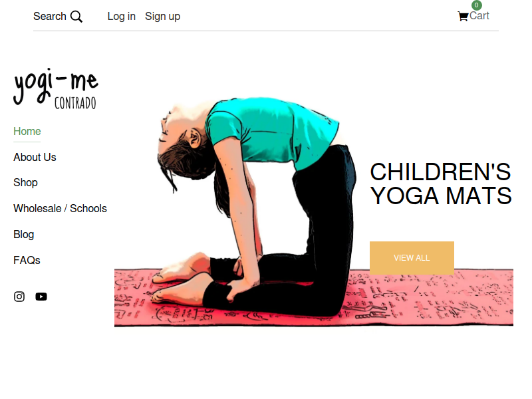Visit the Blog menu link
This screenshot has height=399, width=532.
click(24, 235)
